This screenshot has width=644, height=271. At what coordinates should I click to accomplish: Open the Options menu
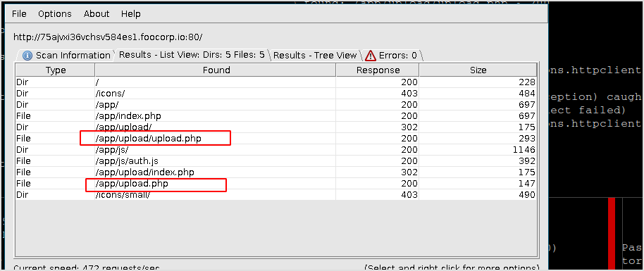(x=55, y=14)
